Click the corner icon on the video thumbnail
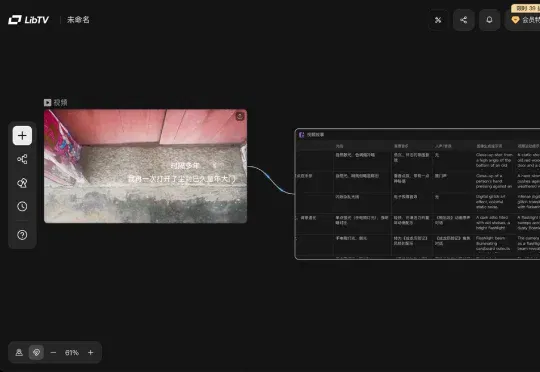This screenshot has width=540, height=372. pos(240,116)
